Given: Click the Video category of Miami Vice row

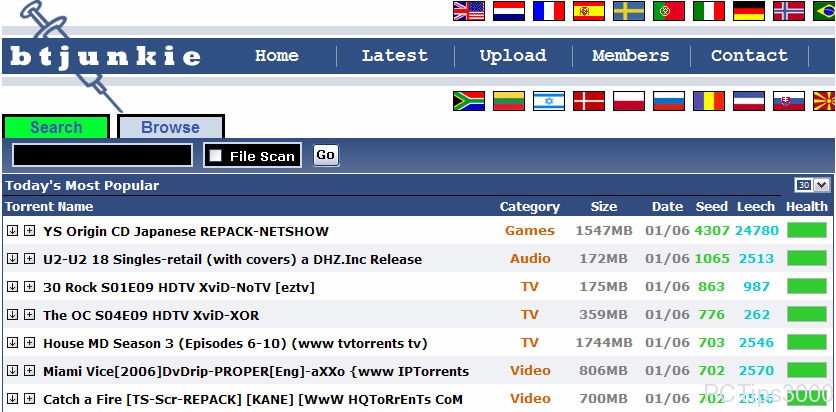Looking at the screenshot, I should pos(530,370).
